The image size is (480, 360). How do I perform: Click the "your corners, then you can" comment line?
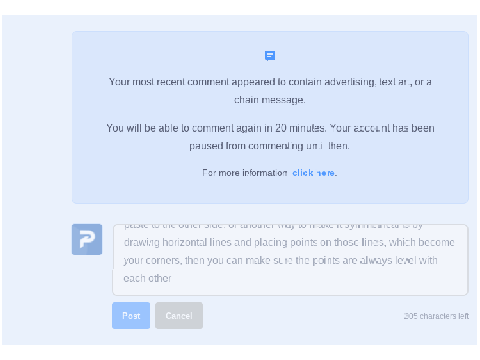click(x=280, y=260)
